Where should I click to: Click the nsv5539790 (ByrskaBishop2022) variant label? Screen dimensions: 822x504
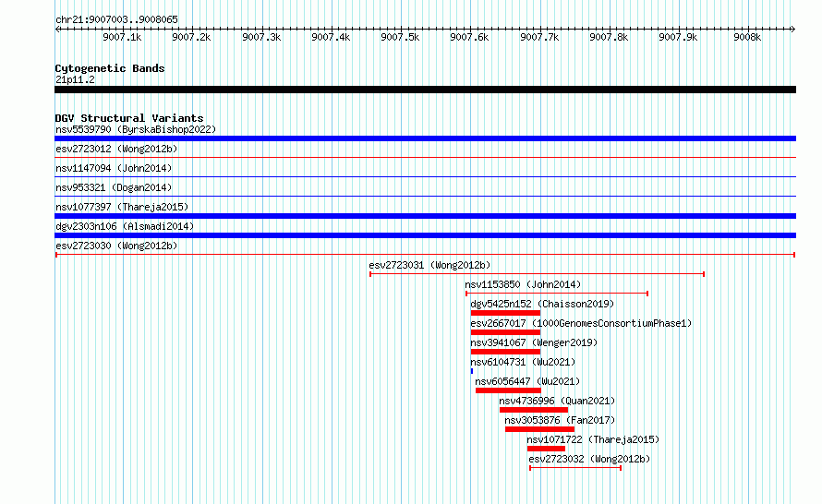tap(136, 129)
